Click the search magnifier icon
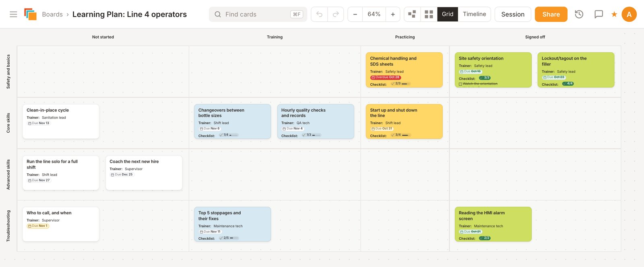 [218, 14]
